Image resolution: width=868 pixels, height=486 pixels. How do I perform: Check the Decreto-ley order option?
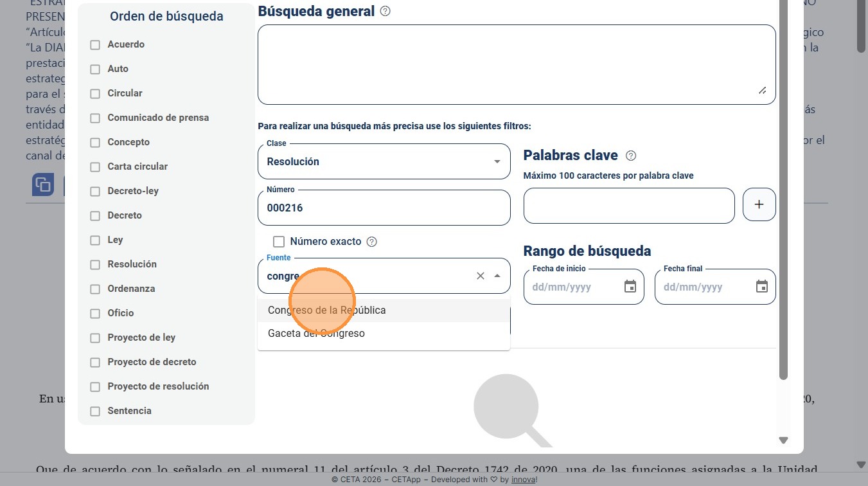(95, 192)
